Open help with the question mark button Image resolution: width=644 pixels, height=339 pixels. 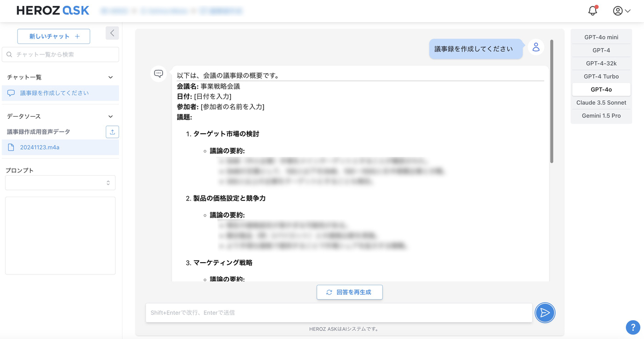click(x=633, y=327)
